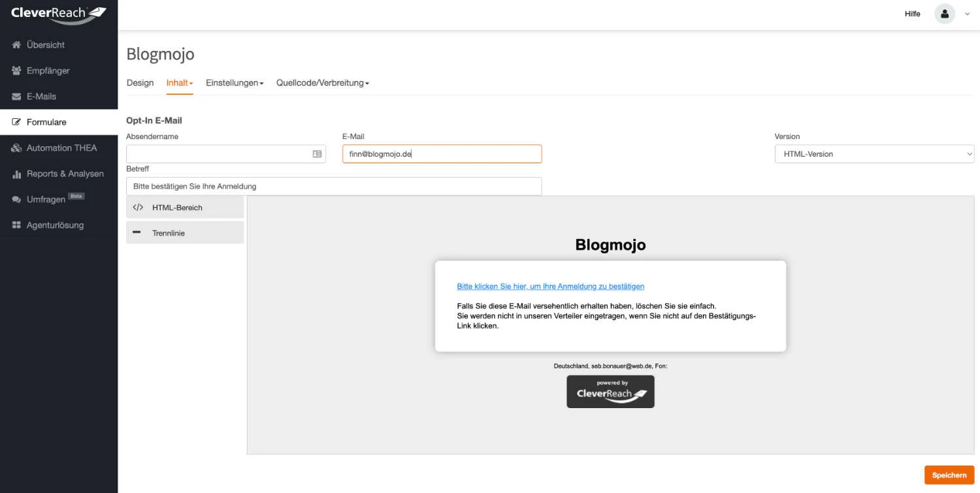Open placeholder picker beside Absendername field
Viewport: 980px width, 493px height.
318,153
